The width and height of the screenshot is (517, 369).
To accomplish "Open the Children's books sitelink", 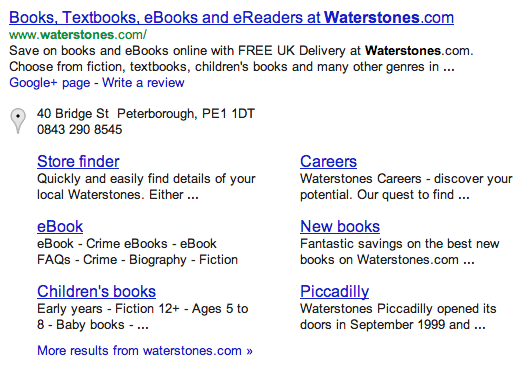I will (96, 291).
